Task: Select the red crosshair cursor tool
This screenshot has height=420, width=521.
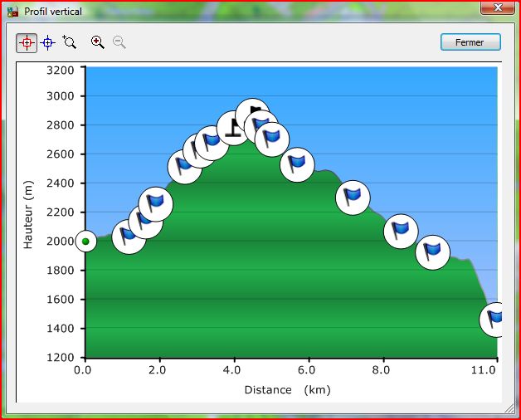Action: [27, 42]
